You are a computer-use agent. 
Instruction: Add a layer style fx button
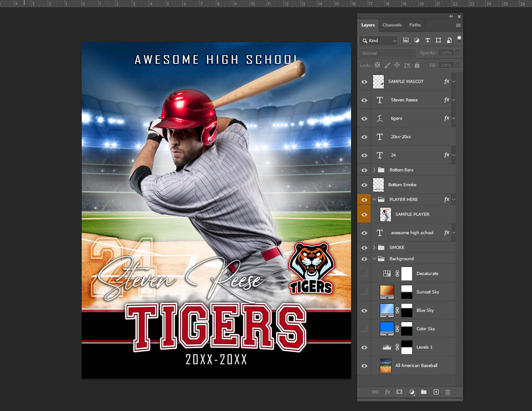coord(387,392)
